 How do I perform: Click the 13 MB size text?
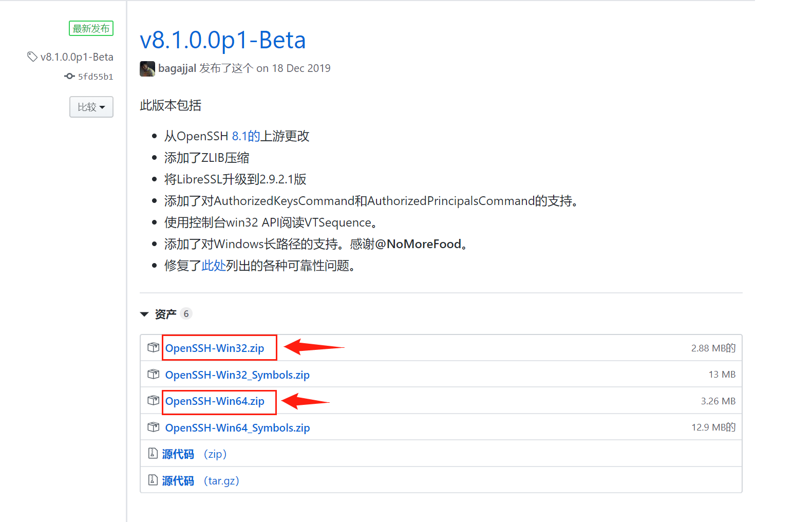(x=722, y=375)
